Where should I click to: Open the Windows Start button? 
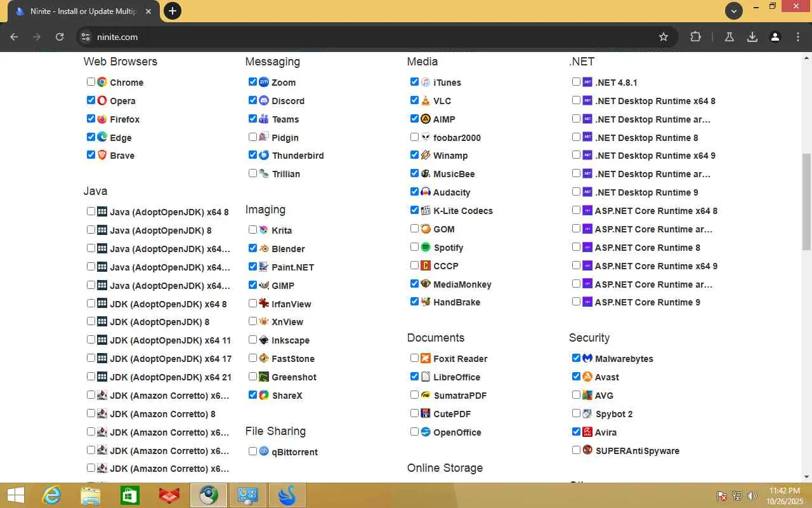pyautogui.click(x=15, y=495)
